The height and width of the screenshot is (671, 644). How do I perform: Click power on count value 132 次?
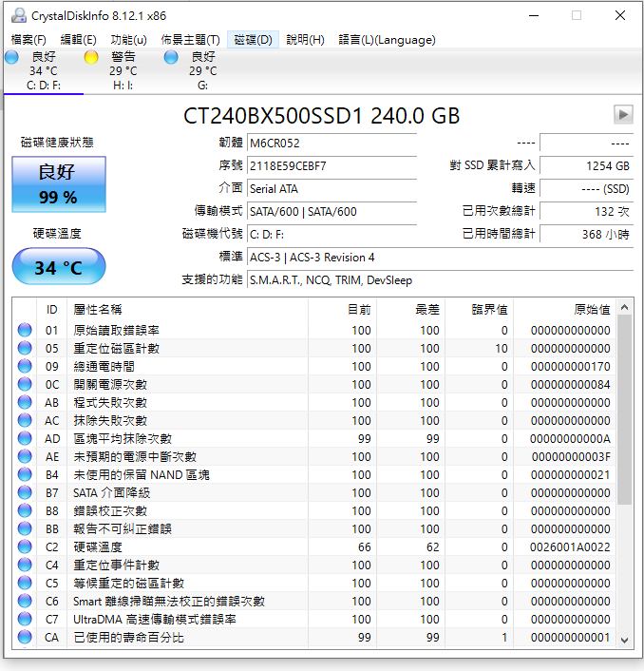point(586,211)
